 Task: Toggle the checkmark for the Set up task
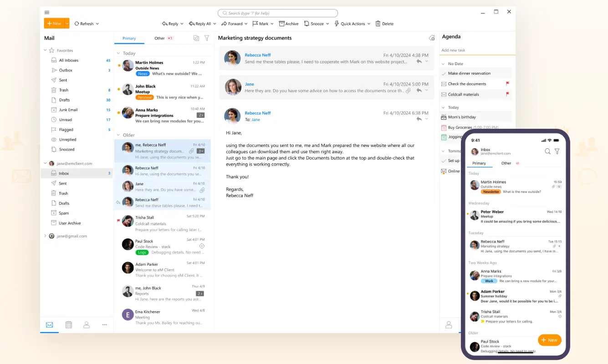(x=444, y=161)
